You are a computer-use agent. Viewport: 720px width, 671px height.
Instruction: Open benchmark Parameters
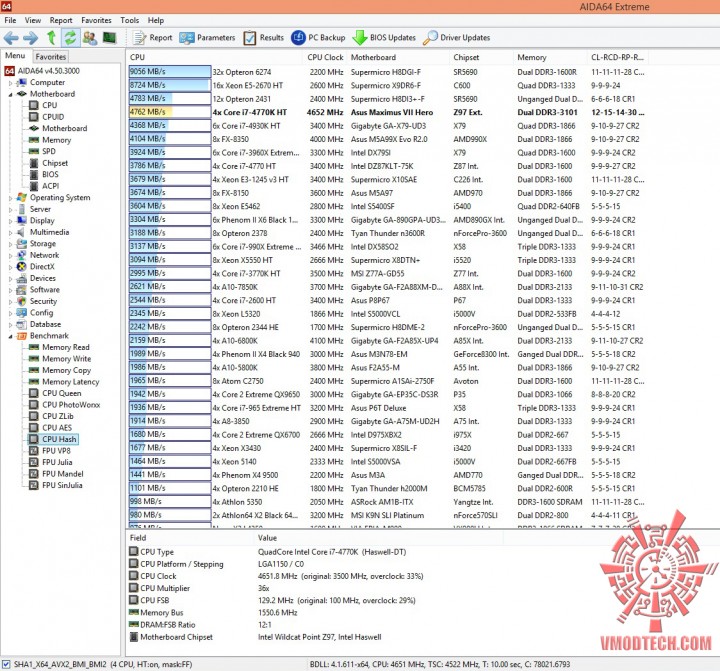pyautogui.click(x=208, y=38)
